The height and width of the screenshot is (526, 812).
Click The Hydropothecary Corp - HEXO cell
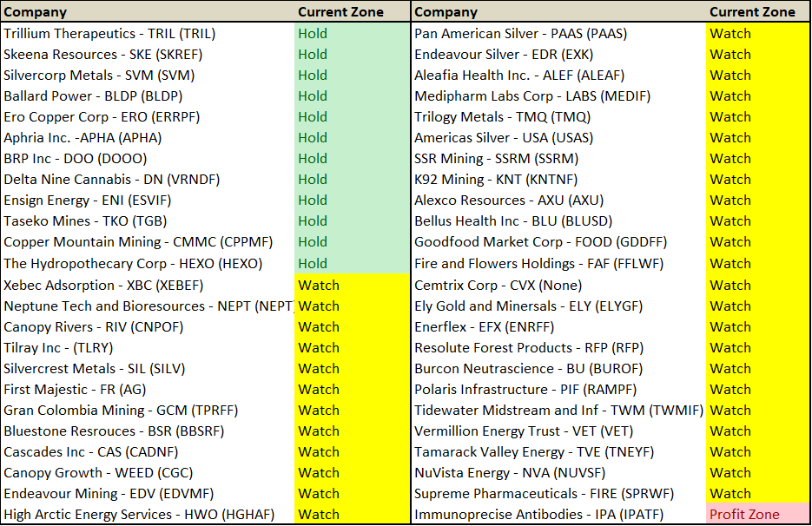(x=148, y=264)
